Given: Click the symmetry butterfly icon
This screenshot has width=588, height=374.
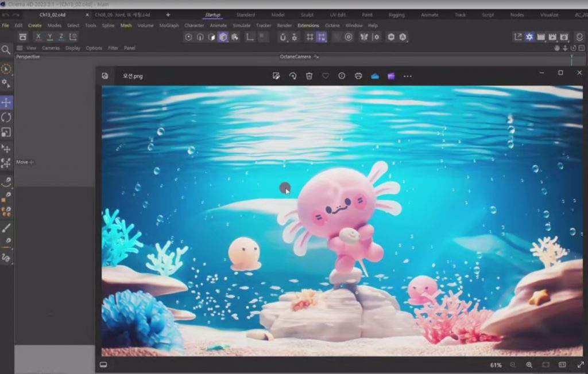Looking at the screenshot, I should 363,37.
